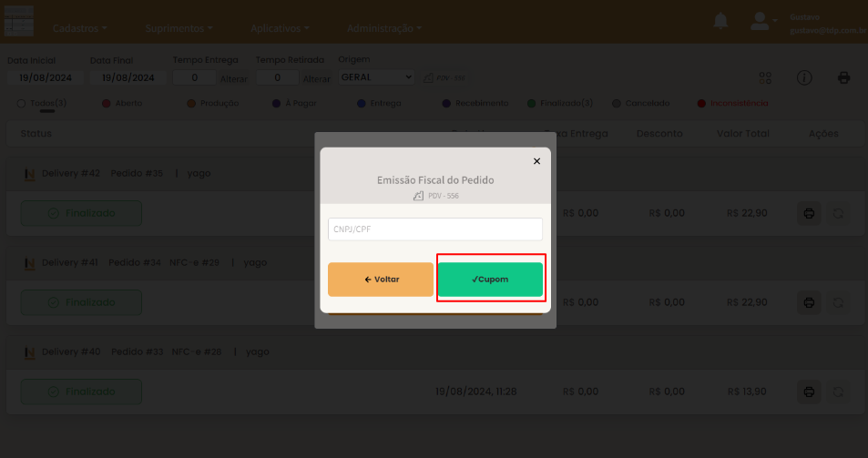
Task: Click the Status column header
Action: (x=36, y=134)
